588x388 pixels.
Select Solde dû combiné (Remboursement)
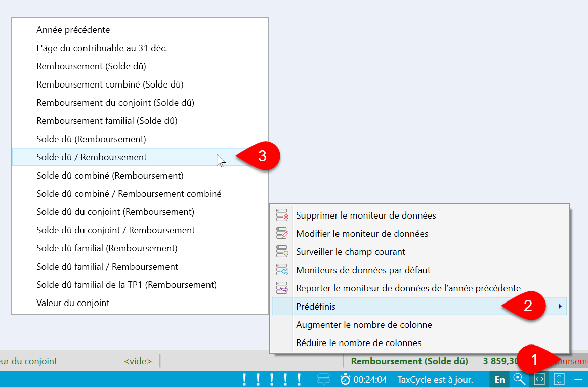pos(140,176)
